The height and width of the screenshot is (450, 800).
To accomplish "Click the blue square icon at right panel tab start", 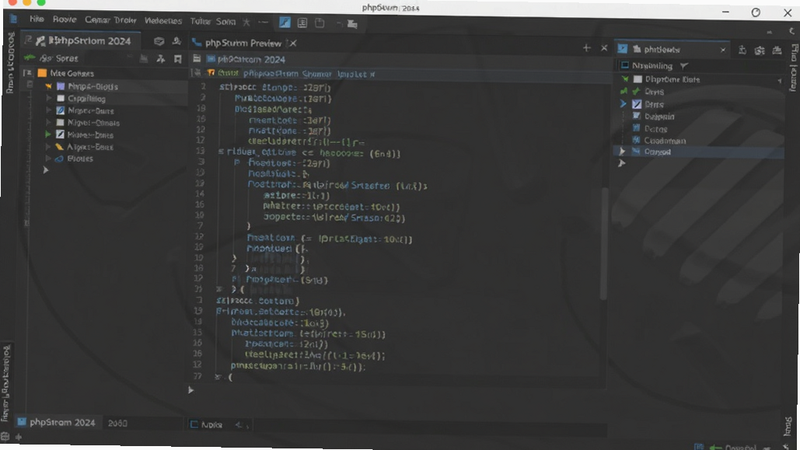I will [x=622, y=49].
